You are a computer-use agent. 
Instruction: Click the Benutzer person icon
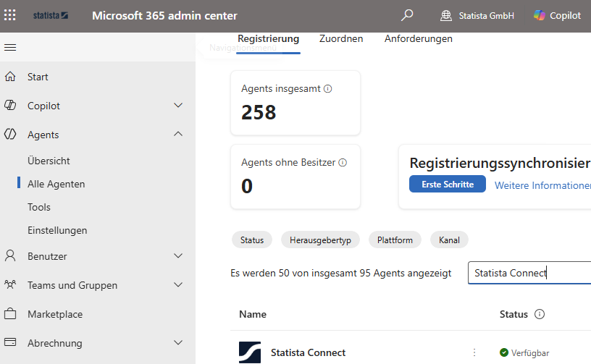coord(10,256)
